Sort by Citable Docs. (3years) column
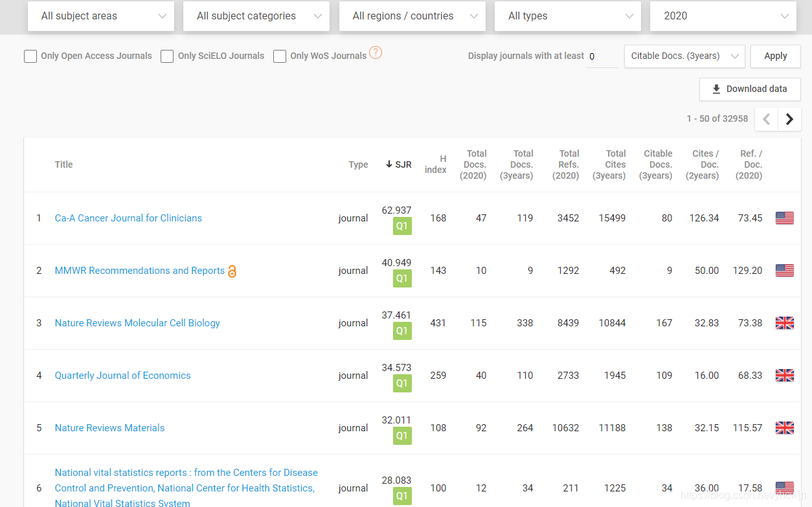 656,164
